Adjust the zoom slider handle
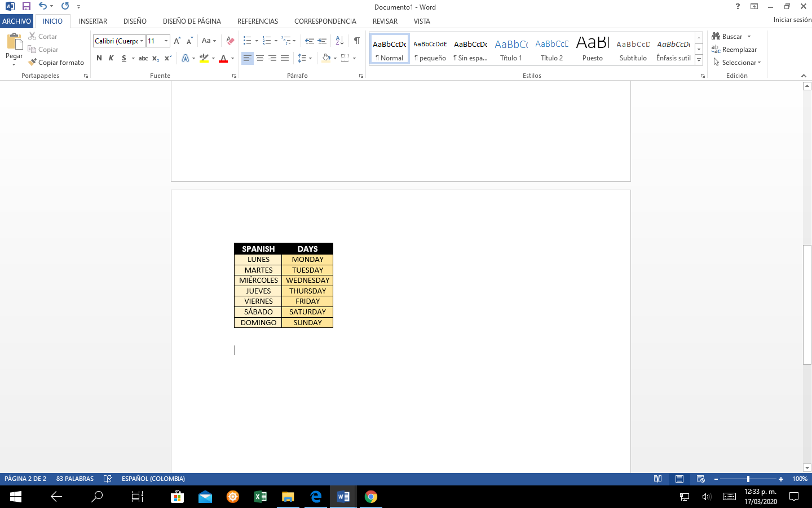Screen dimensions: 812x508 748,479
